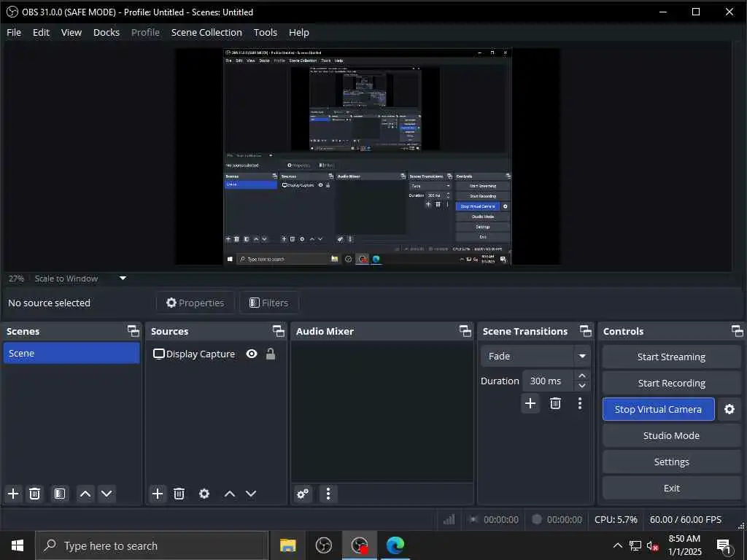Open source properties gear in Sources toolbar
This screenshot has width=747, height=560.
[204, 494]
